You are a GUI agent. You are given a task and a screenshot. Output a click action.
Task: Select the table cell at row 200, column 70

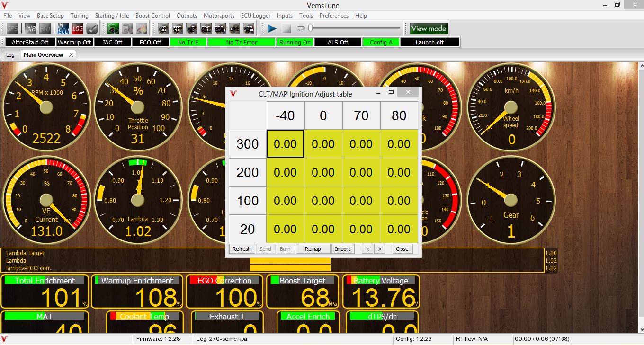pos(361,172)
